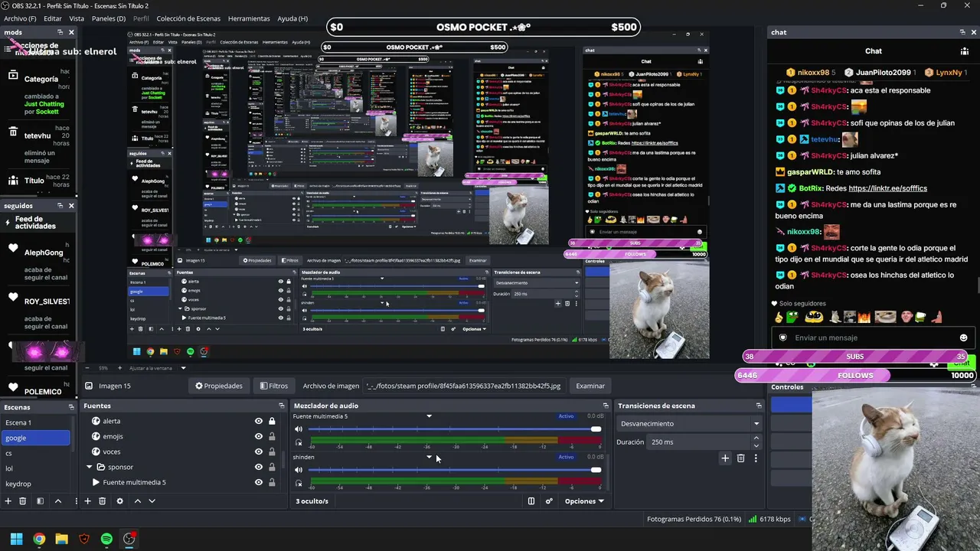Mute the shinden audio speaker icon
The height and width of the screenshot is (551, 980).
click(x=299, y=470)
